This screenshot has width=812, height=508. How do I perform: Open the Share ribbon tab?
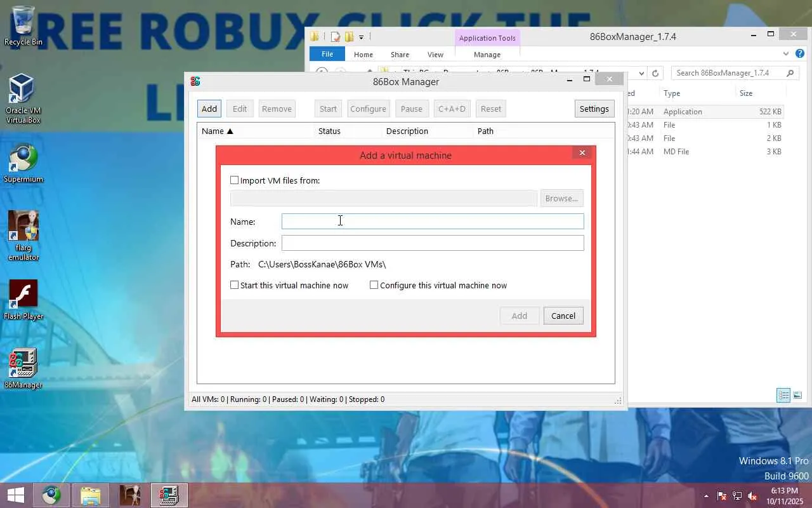tap(400, 55)
